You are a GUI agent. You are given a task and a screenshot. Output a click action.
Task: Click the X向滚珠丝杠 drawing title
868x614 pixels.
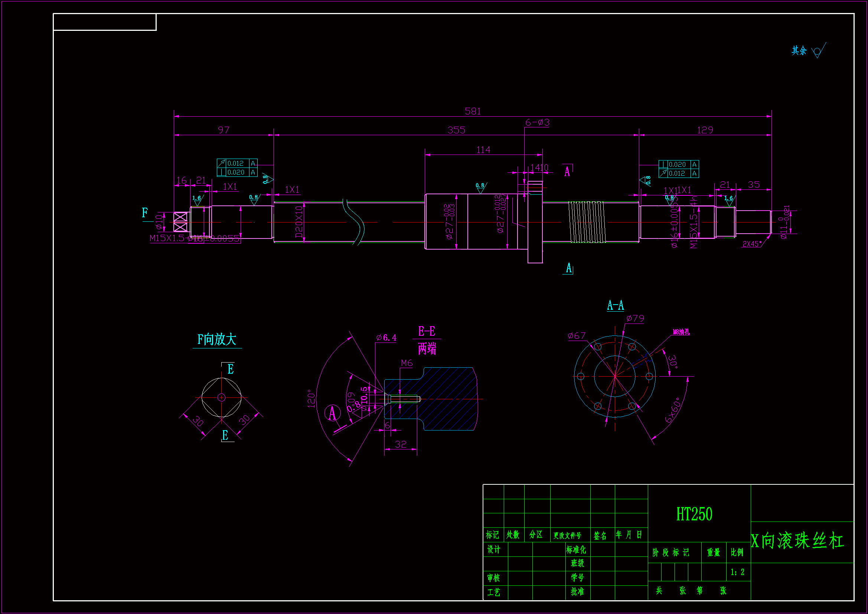797,541
